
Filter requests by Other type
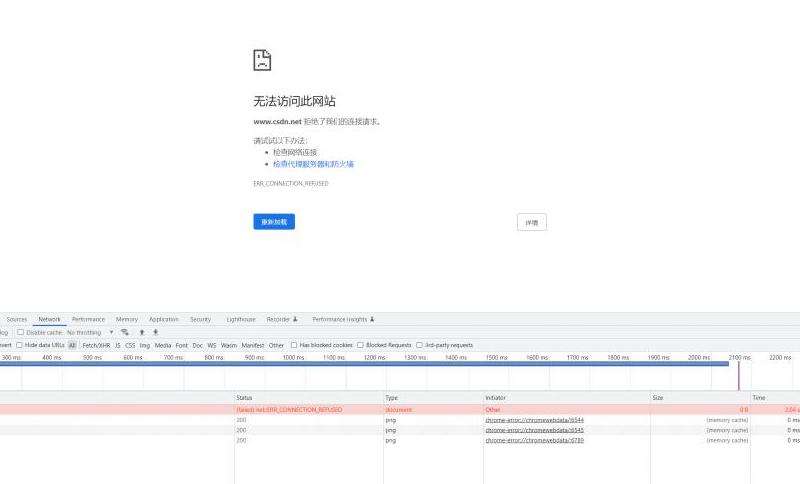(276, 345)
